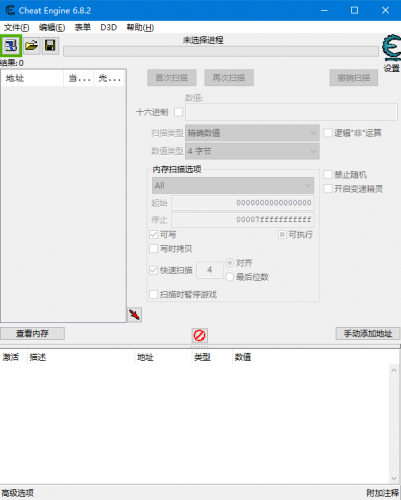The image size is (401, 500).
Task: Enable the 逻辑"非"运算 checkbox
Action: 328,133
